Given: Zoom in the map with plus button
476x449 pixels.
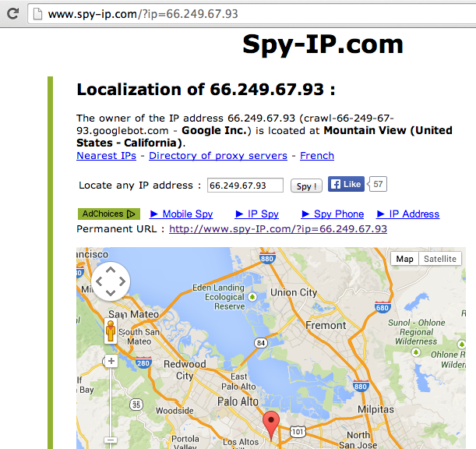Looking at the screenshot, I should 111,361.
